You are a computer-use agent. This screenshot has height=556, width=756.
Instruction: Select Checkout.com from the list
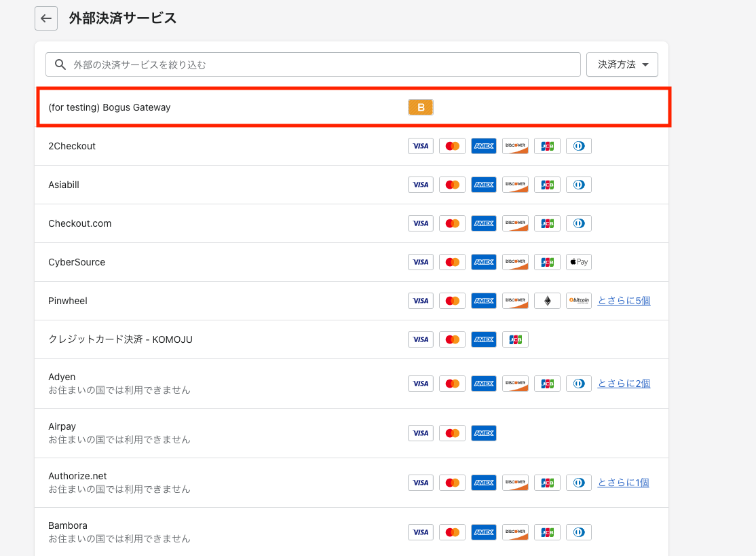(352, 223)
